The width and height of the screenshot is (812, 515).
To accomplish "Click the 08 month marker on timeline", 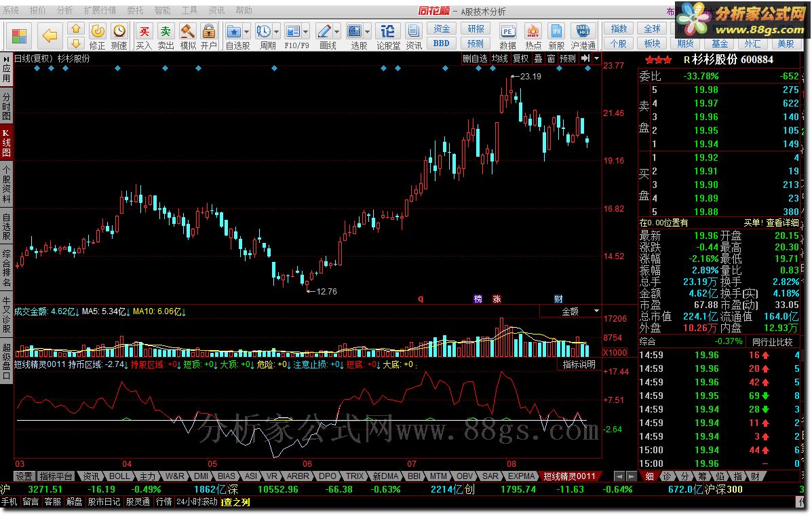I will pos(511,463).
